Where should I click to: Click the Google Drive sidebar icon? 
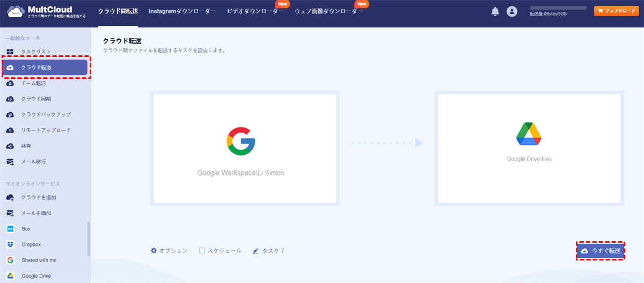[x=10, y=276]
